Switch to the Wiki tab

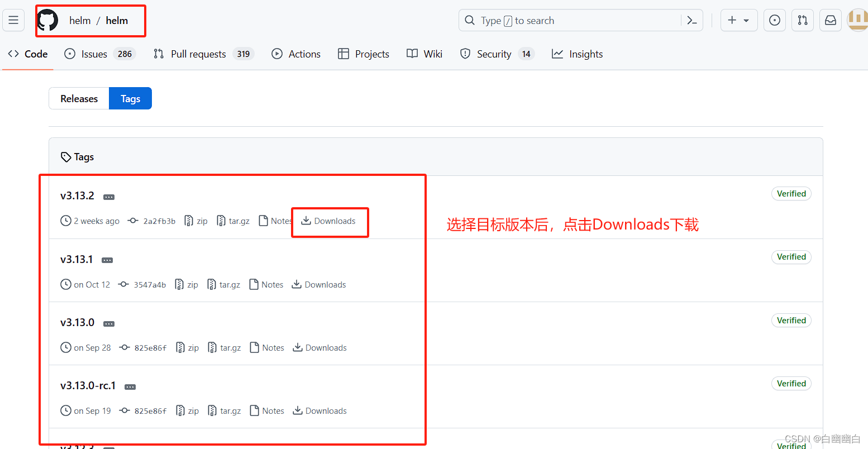pyautogui.click(x=425, y=54)
